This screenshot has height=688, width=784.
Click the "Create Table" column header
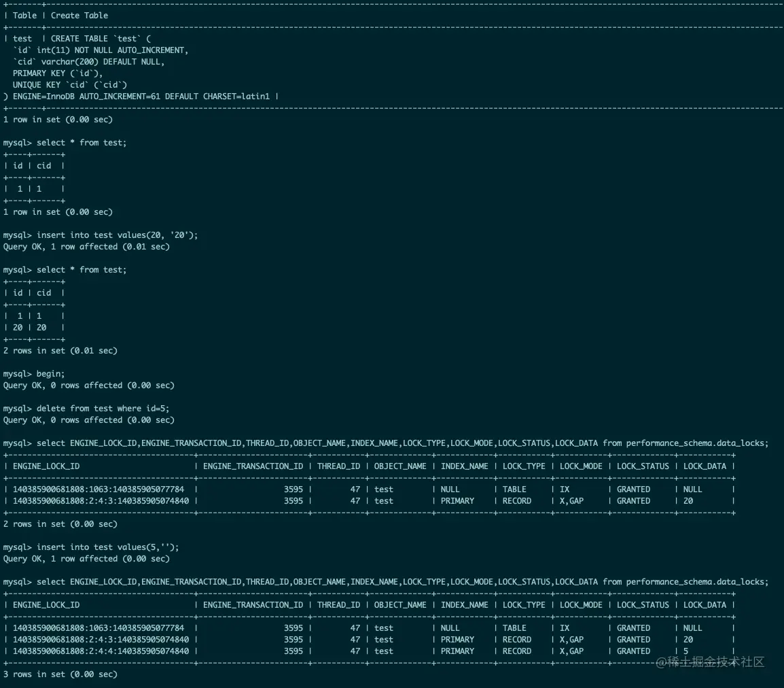[x=79, y=16]
